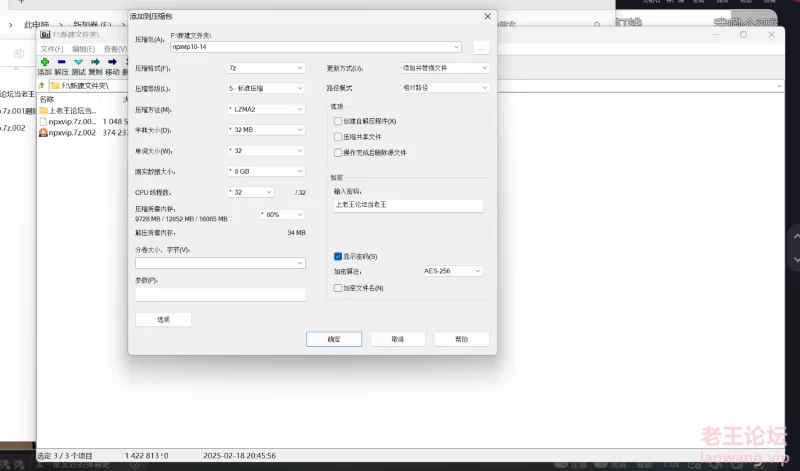
Task: Open the 压缩格式 dropdown showing 7z
Action: (266, 68)
